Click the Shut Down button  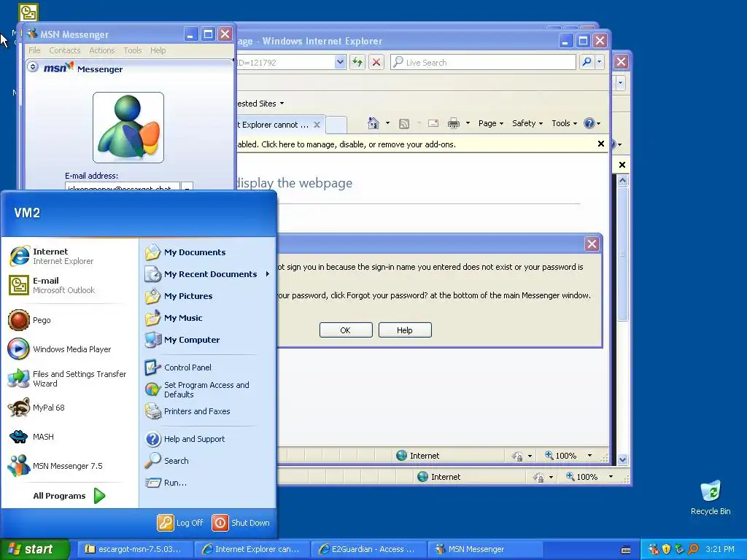241,523
